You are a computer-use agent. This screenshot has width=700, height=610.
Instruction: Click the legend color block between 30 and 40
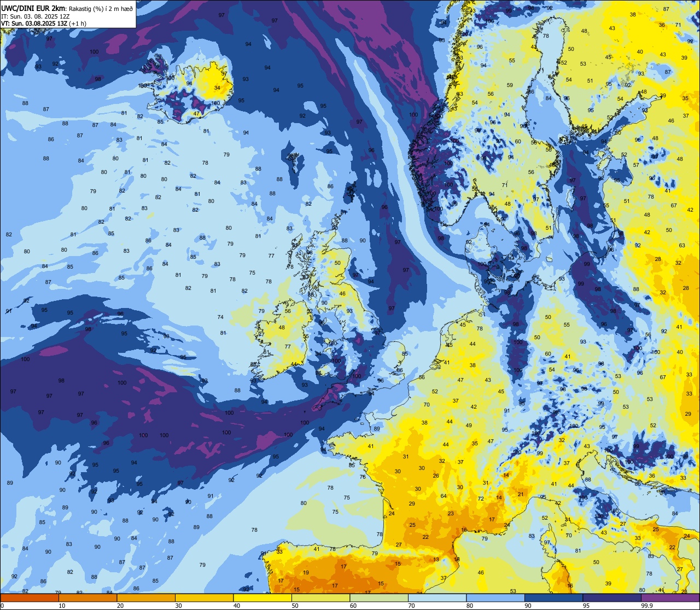204,598
